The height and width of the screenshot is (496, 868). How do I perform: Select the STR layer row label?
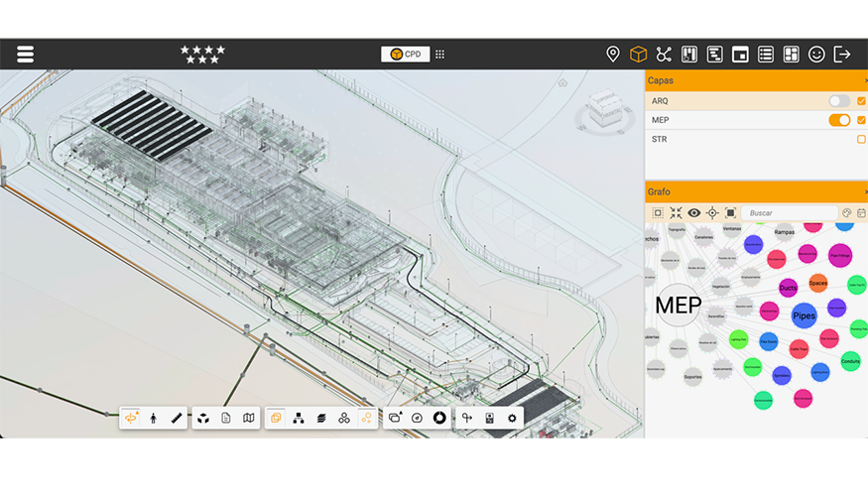(660, 139)
